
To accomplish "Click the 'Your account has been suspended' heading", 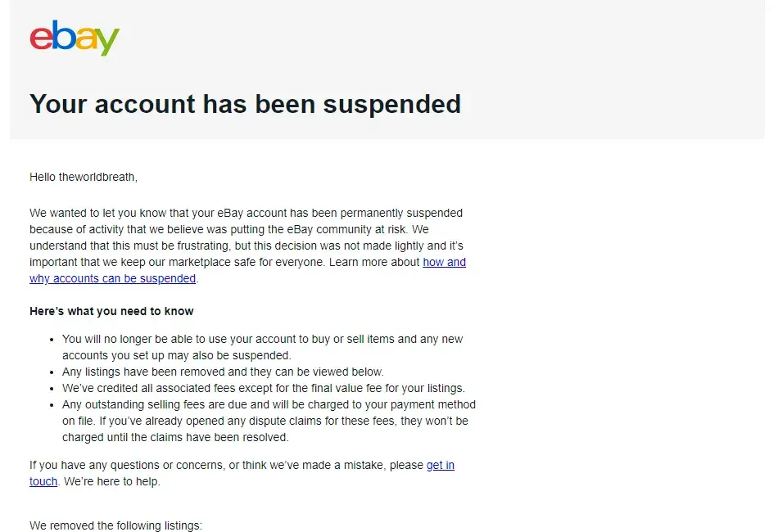I will pos(245,104).
